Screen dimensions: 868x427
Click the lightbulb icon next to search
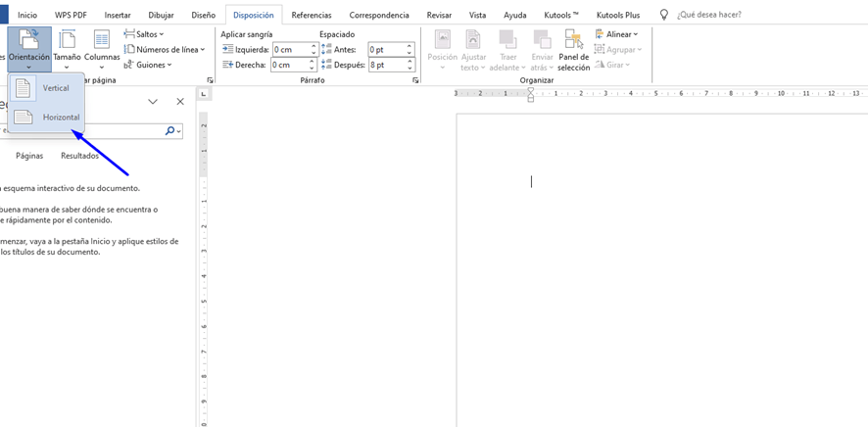(664, 15)
